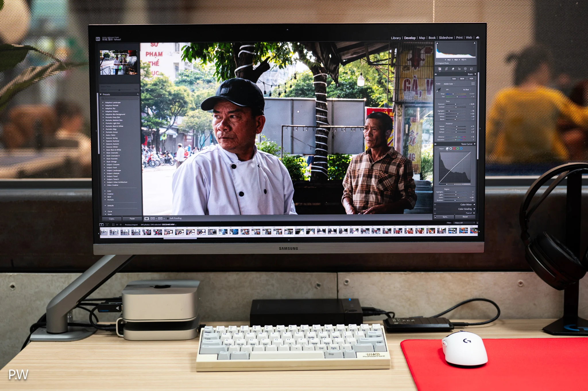Toggle Tone Curve panel visibility eye
The height and width of the screenshot is (391, 588).
(436, 144)
